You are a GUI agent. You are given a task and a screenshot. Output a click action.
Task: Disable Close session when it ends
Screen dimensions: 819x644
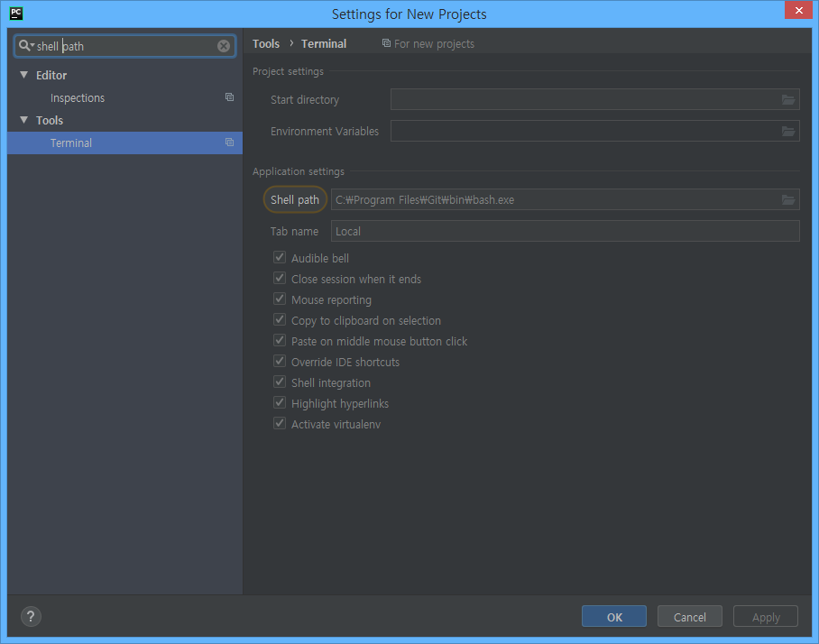280,279
